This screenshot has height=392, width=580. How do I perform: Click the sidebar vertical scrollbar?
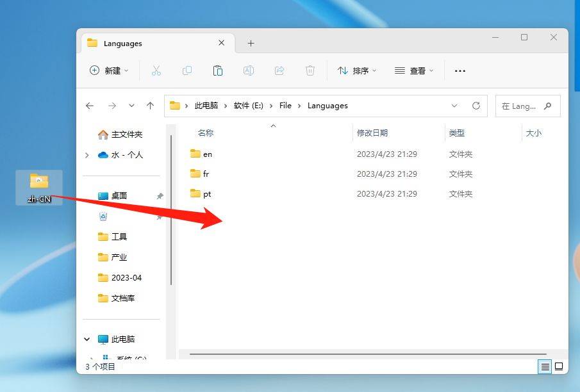tap(171, 210)
